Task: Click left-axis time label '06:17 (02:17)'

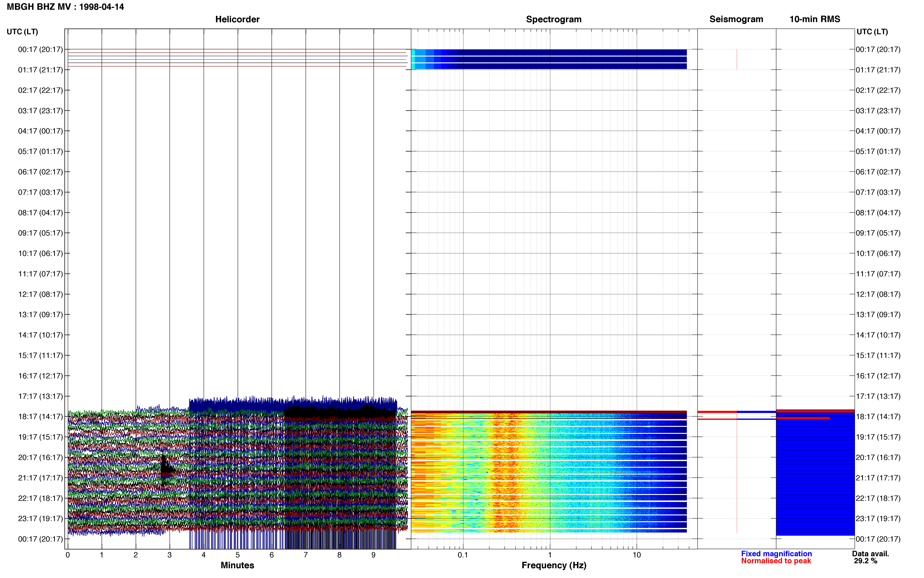Action: (x=40, y=172)
